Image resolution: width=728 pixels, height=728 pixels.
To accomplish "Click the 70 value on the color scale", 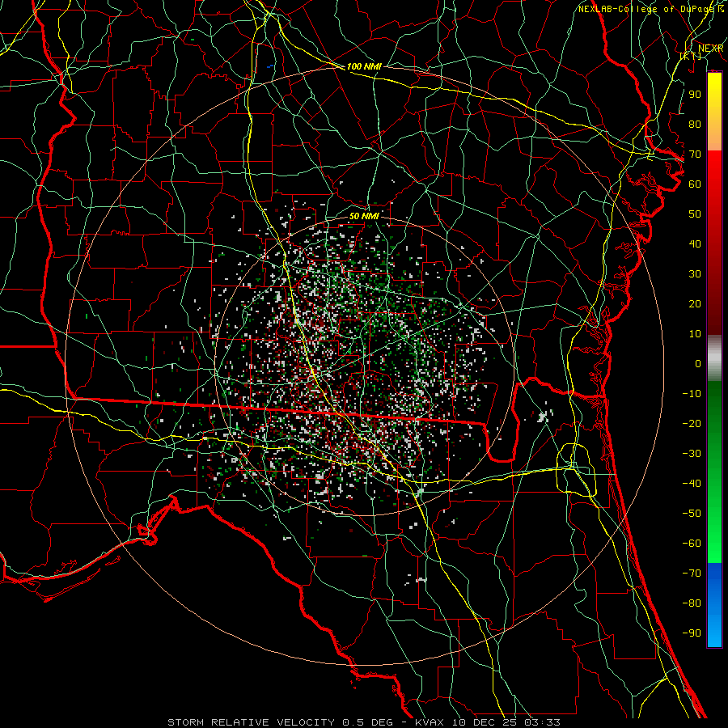I will [x=695, y=154].
